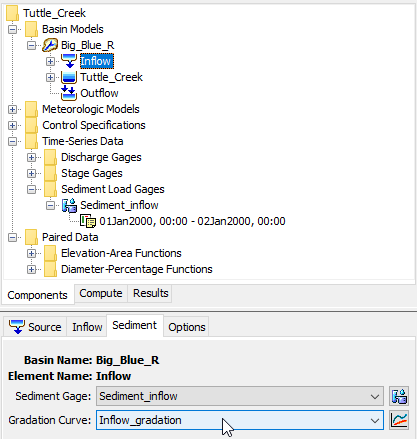Screen dimensions: 417x439
Task: Open the Options tab
Action: tap(187, 327)
